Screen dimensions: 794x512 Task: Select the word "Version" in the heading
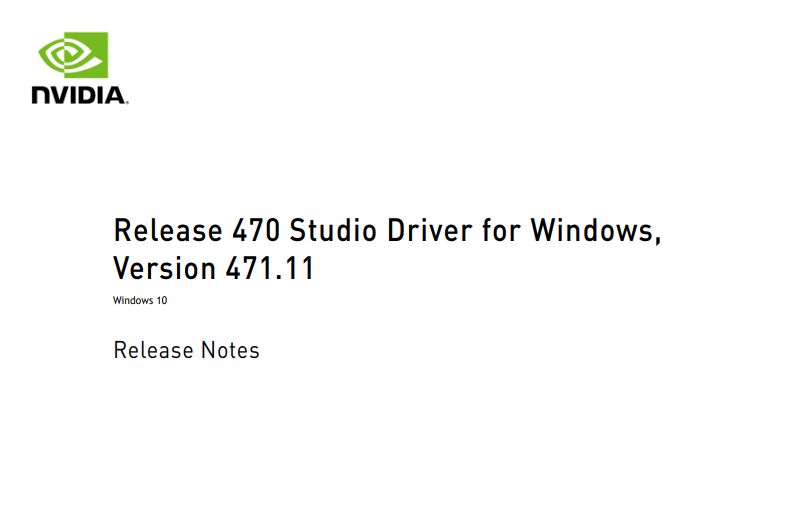point(165,268)
